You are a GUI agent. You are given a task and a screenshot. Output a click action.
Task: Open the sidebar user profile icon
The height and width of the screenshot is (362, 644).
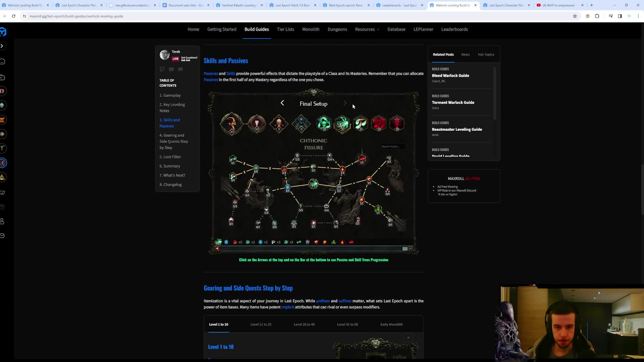[2, 221]
